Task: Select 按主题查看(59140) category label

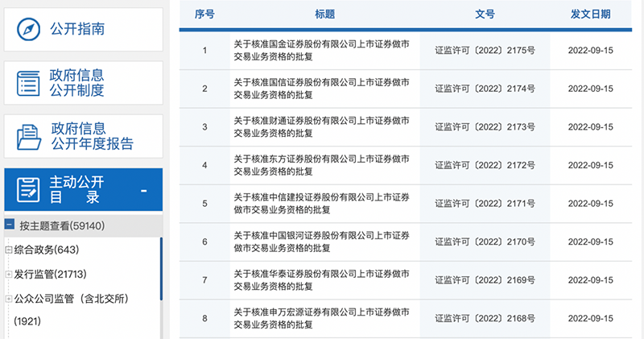Action: [62, 225]
